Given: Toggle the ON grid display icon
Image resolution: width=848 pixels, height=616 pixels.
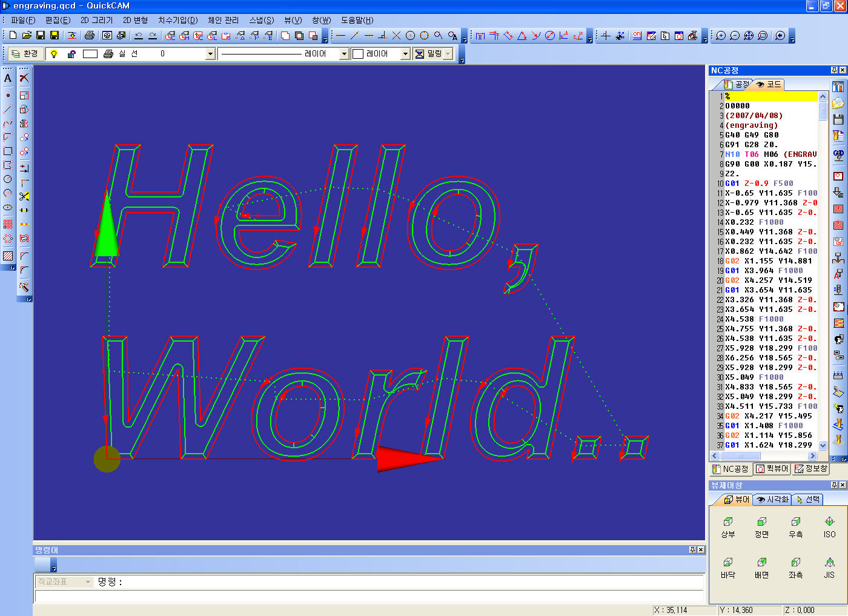Looking at the screenshot, I should [x=637, y=36].
